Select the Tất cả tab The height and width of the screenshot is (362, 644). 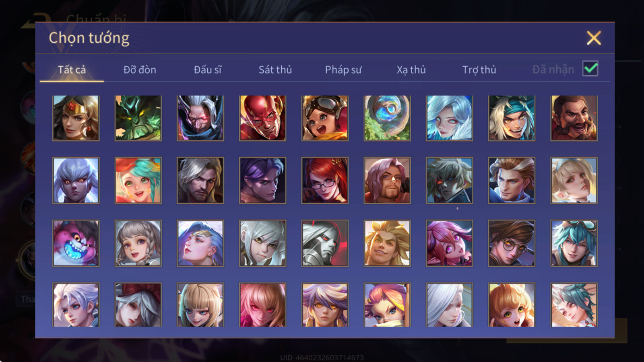tap(72, 70)
